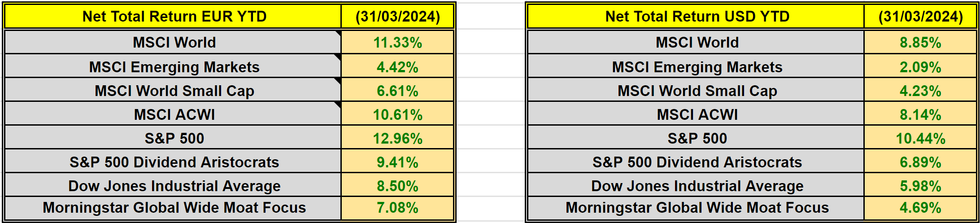Select MSCI Emerging Markets label in USD table

697,67
